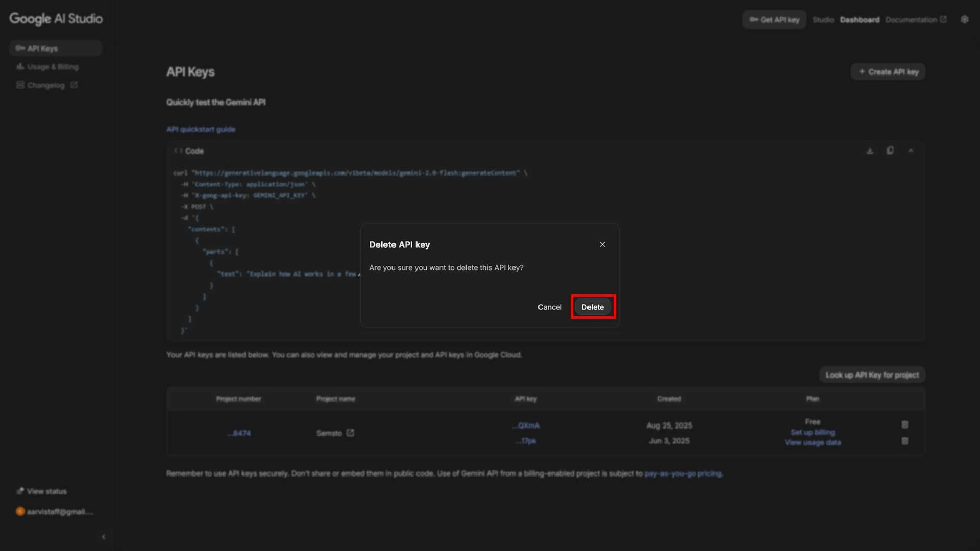Open the pay-as-you-go pricing link
This screenshot has height=551, width=980.
(x=683, y=473)
